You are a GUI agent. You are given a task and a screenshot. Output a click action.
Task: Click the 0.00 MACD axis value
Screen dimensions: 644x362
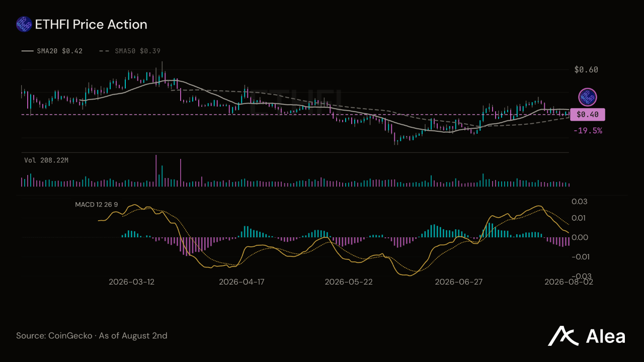point(580,237)
